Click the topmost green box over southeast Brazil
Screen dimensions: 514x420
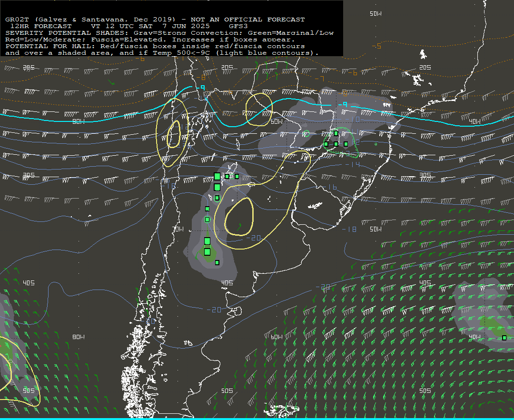(x=336, y=133)
